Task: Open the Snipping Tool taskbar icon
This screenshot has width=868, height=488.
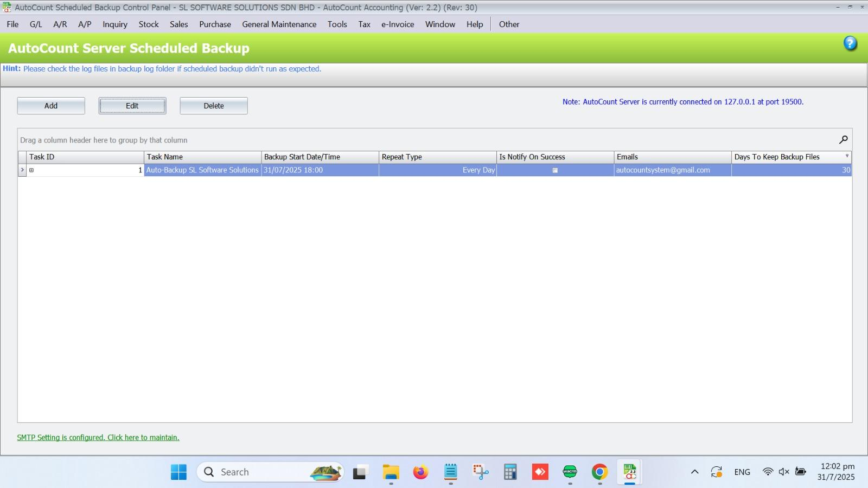Action: click(x=481, y=472)
